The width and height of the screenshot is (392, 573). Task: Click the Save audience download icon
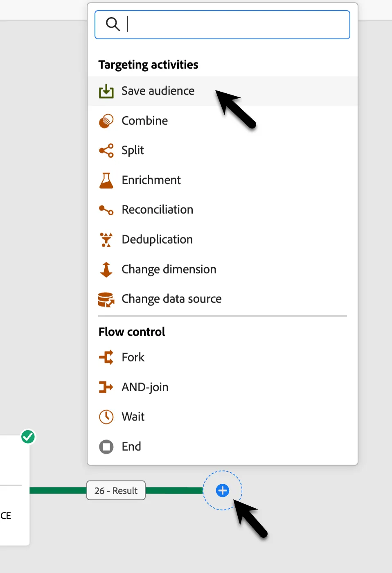(106, 91)
